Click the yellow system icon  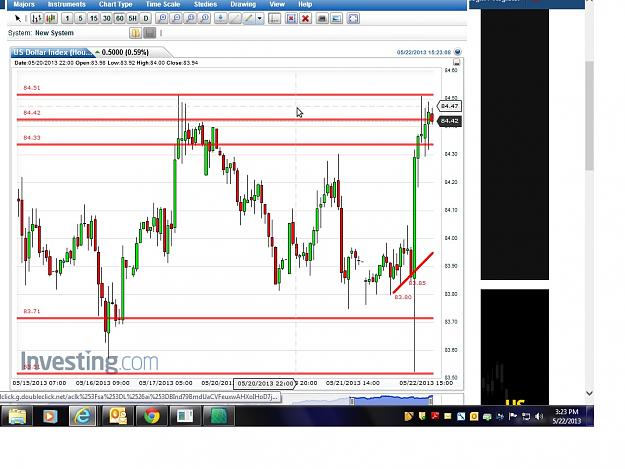pyautogui.click(x=135, y=33)
